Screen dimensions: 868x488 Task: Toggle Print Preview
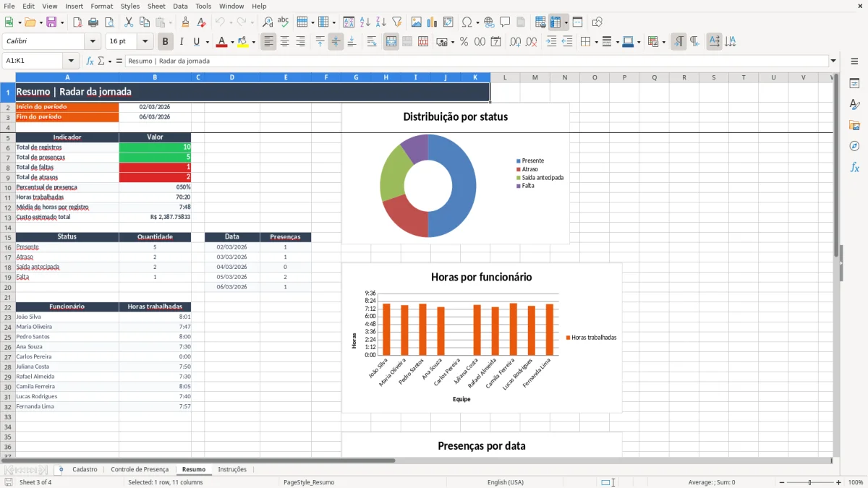tap(109, 22)
